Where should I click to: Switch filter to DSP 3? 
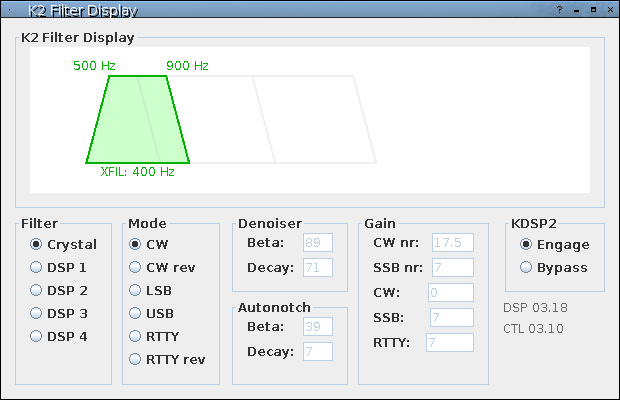37,313
